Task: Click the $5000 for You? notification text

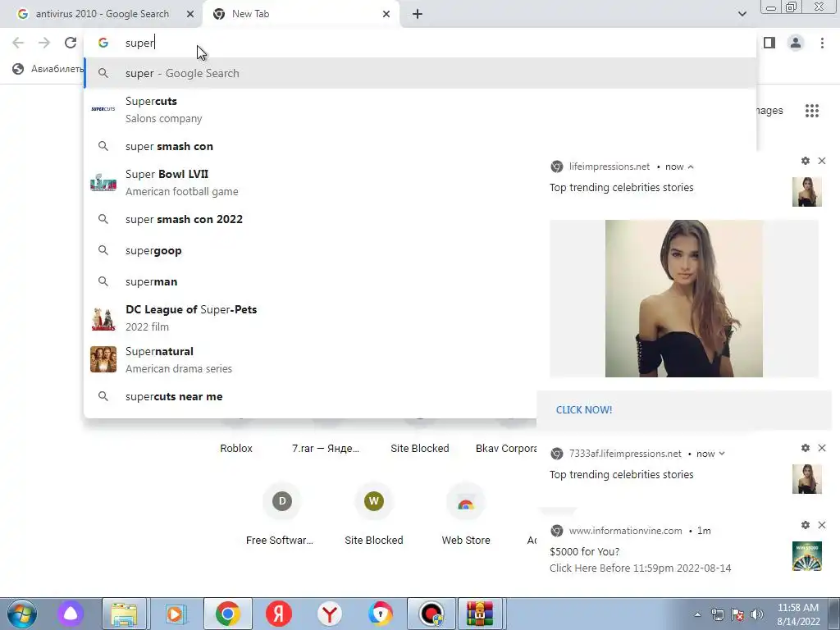Action: pos(584,551)
